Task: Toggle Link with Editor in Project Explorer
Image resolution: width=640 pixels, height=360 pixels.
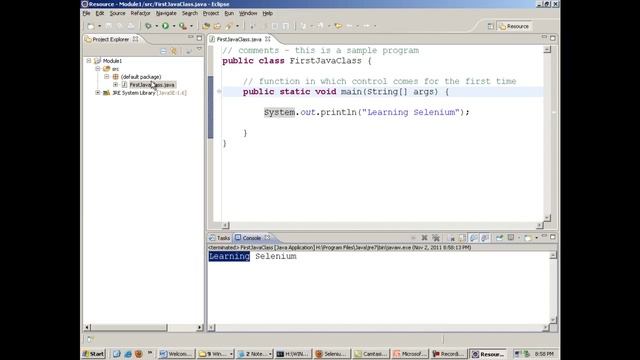Action: point(174,51)
